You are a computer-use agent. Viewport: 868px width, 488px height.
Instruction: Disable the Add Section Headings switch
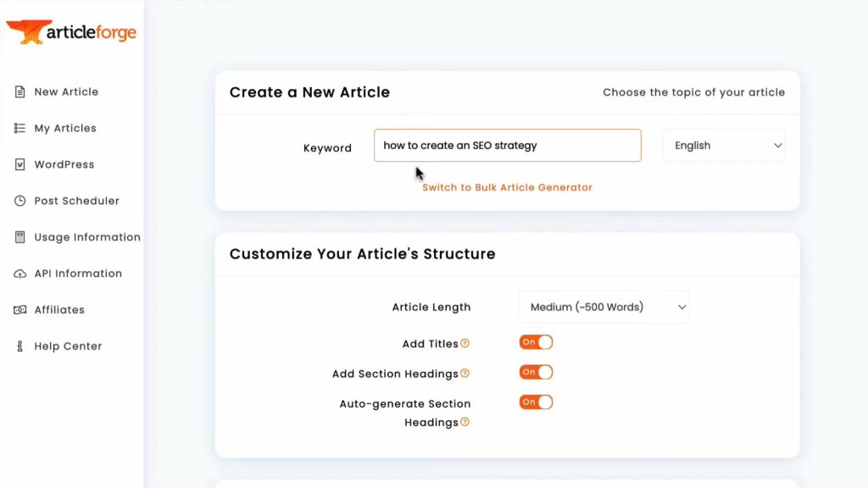[535, 371]
